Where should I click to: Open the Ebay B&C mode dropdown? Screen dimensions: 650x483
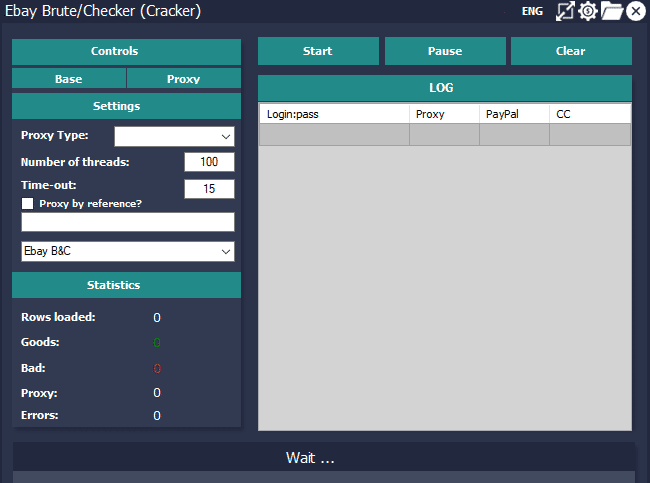click(128, 251)
